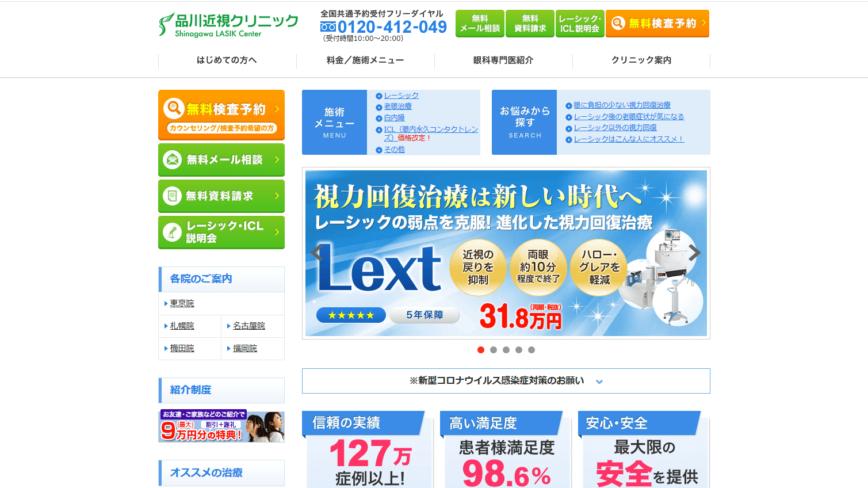This screenshot has height=488, width=868.
Task: Go to previous banner slide arrow
Action: (x=315, y=252)
